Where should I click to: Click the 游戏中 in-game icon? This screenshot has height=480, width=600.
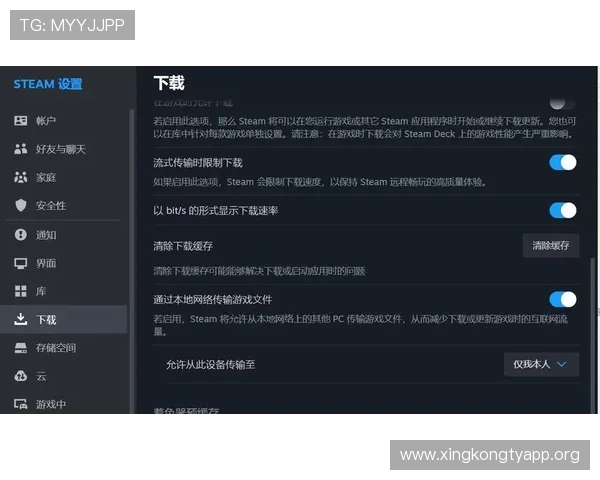[x=21, y=404]
